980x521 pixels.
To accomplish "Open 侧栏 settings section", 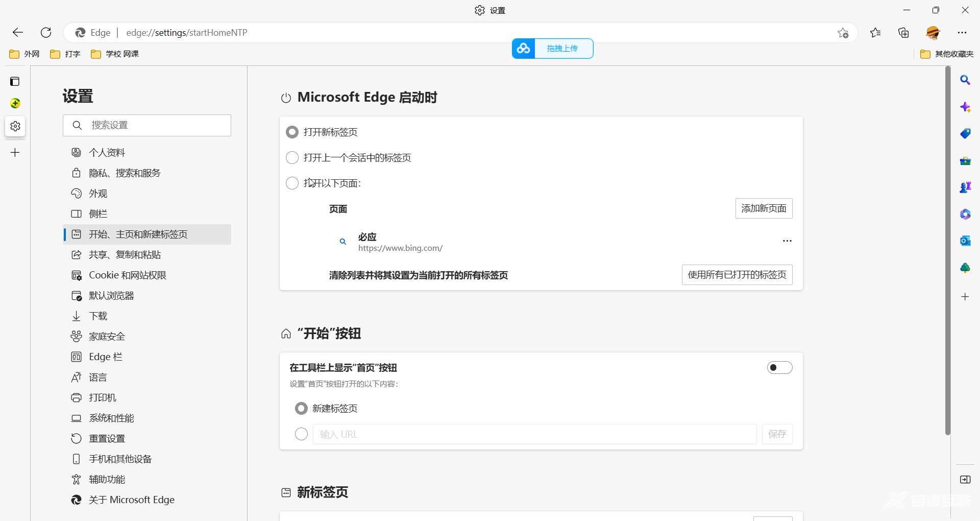I will click(x=147, y=214).
